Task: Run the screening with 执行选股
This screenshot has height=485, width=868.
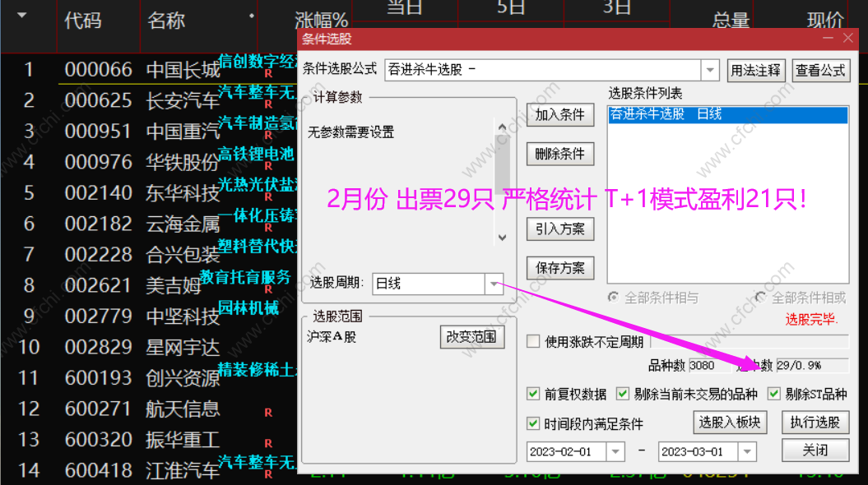Action: click(815, 423)
